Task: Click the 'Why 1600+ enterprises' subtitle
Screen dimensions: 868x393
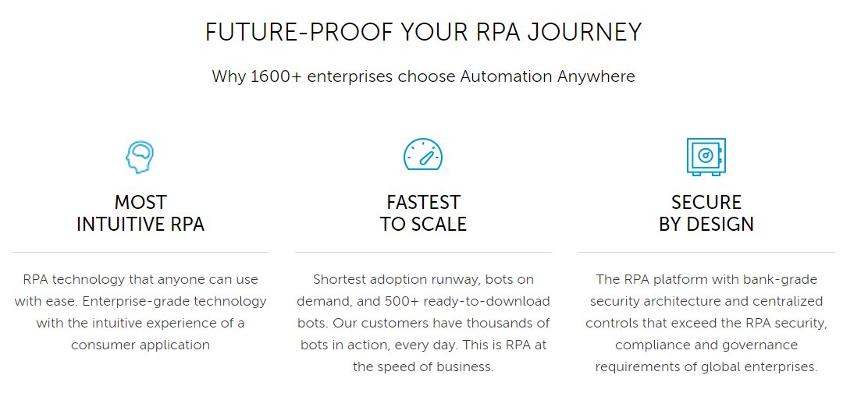Action: click(x=424, y=76)
